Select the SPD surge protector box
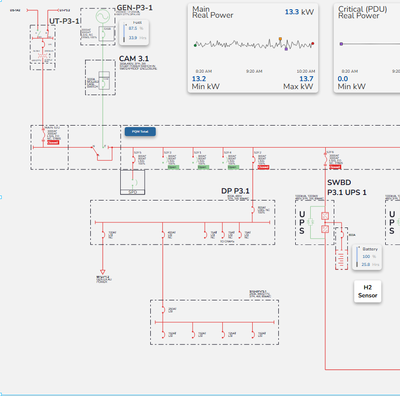 click(133, 182)
